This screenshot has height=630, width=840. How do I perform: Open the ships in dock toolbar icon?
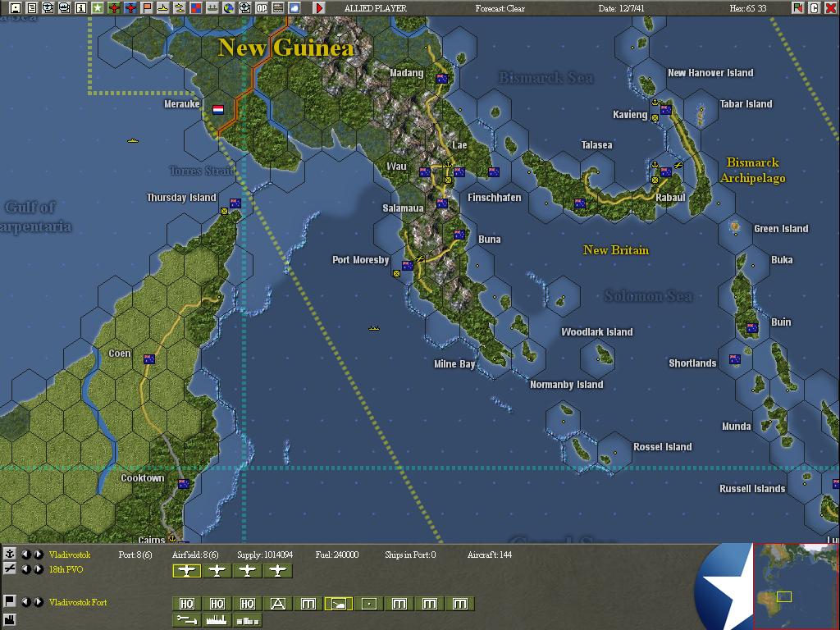(212, 7)
